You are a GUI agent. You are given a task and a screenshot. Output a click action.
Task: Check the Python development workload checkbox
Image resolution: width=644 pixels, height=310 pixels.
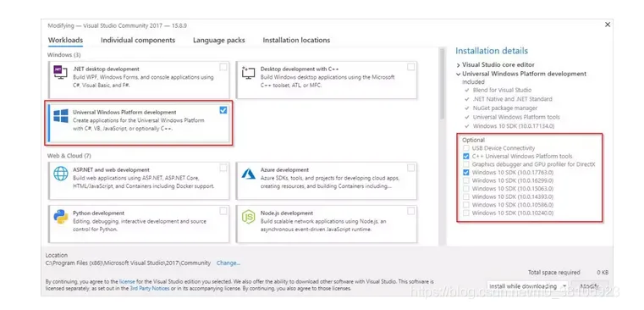pyautogui.click(x=223, y=211)
